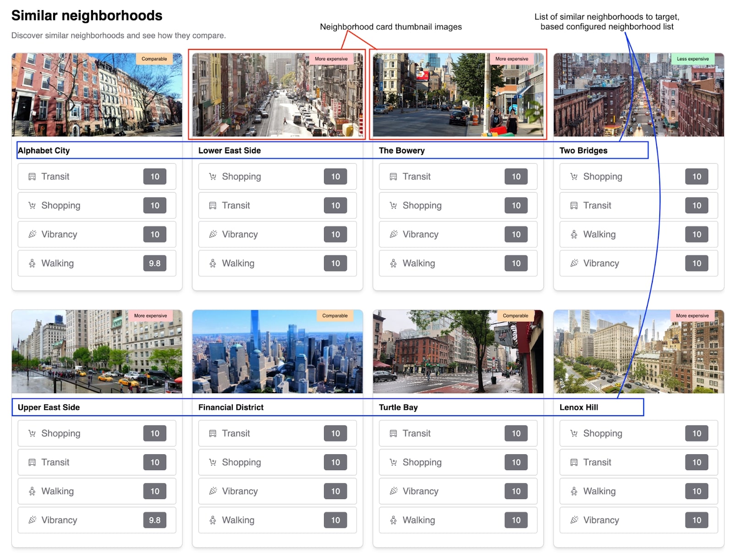Image resolution: width=733 pixels, height=560 pixels.
Task: Select The Bowery neighborhood title
Action: (x=402, y=151)
